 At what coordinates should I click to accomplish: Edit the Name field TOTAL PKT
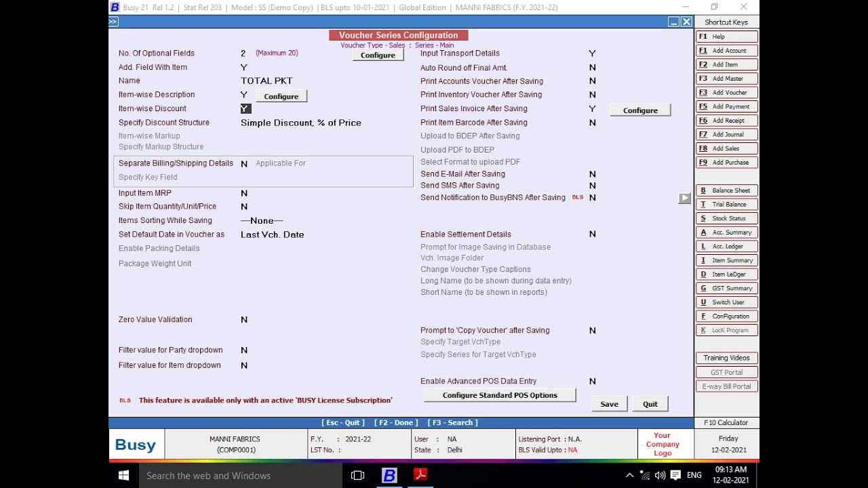pos(267,81)
